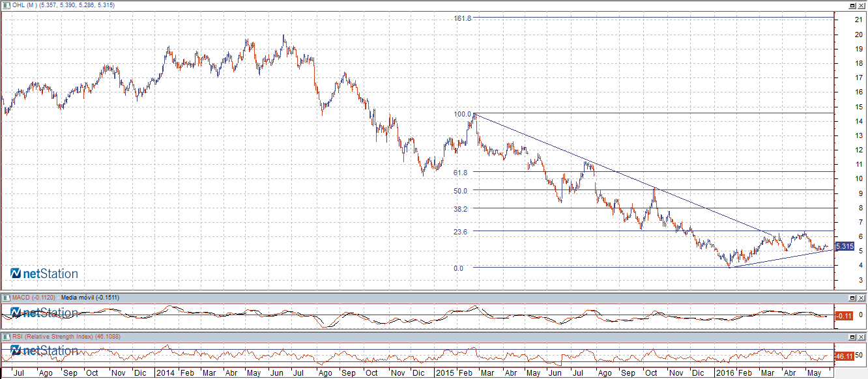Image resolution: width=868 pixels, height=379 pixels.
Task: Click the RSI panel icon
Action: coord(5,337)
